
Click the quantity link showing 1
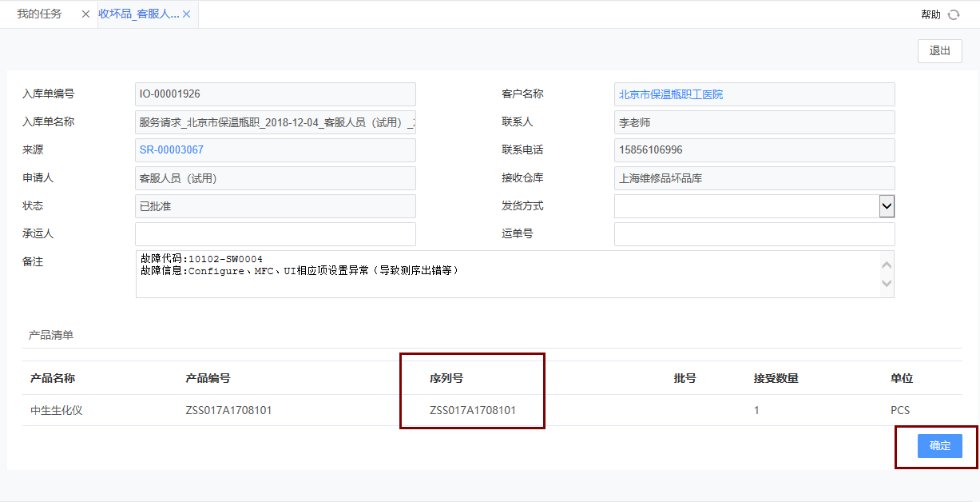(756, 410)
